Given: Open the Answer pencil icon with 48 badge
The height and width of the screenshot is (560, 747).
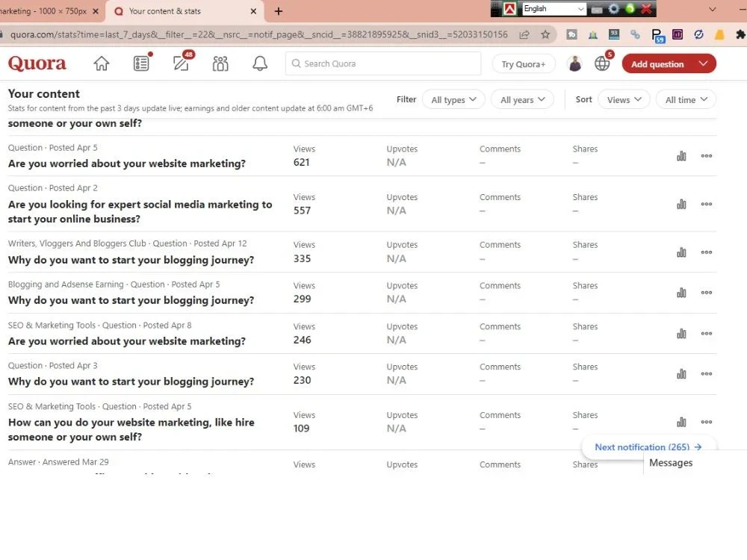Looking at the screenshot, I should [x=182, y=63].
